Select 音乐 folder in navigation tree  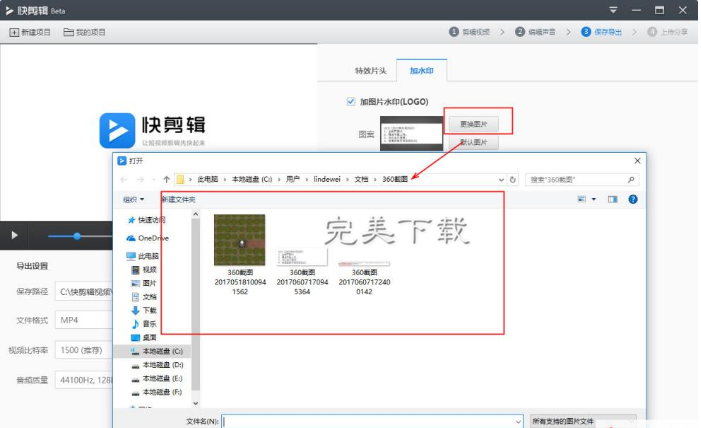[144, 323]
